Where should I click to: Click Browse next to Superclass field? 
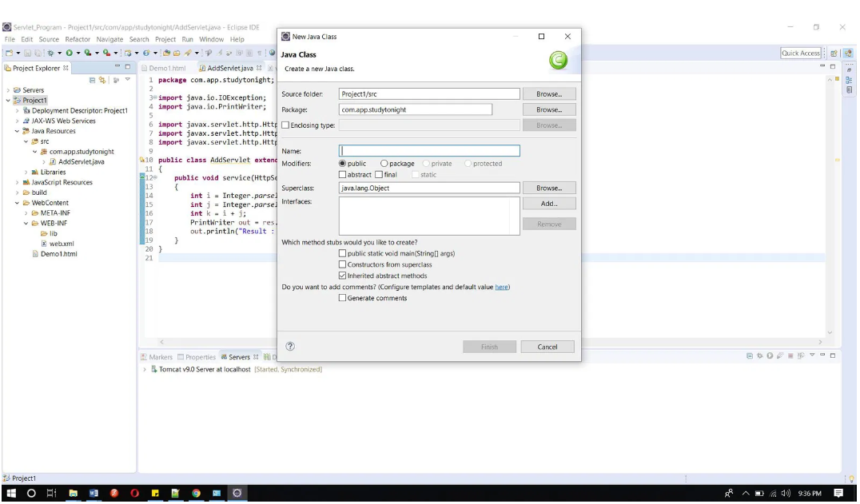[548, 189]
